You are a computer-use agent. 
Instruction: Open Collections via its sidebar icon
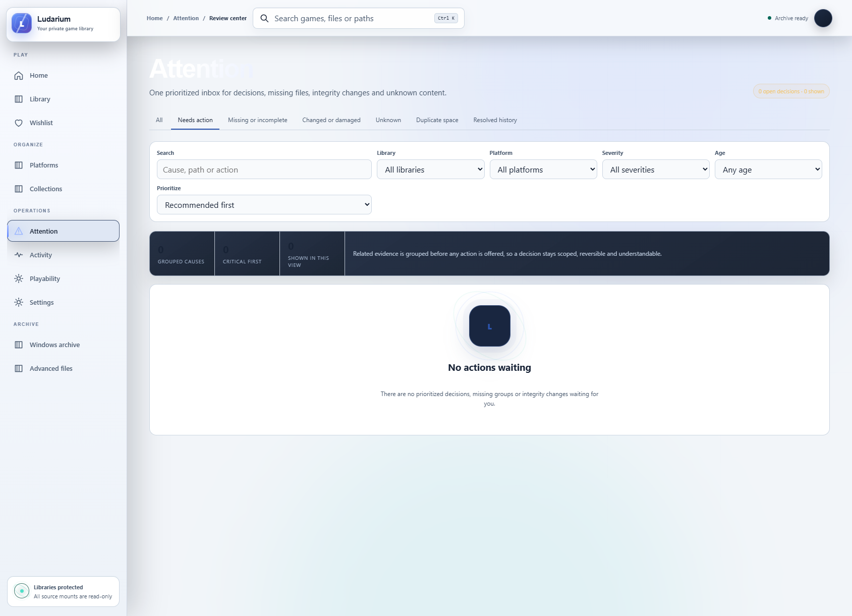(x=19, y=189)
